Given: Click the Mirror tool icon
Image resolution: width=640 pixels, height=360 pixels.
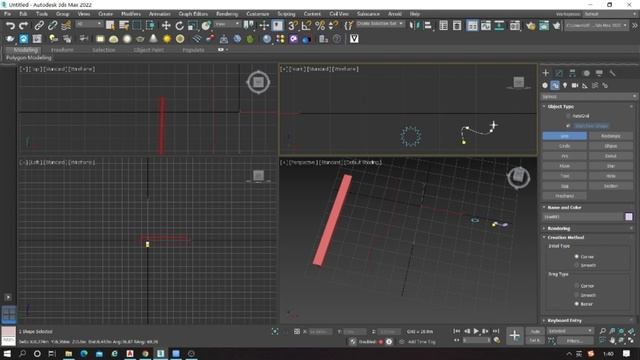Looking at the screenshot, I should tap(415, 26).
